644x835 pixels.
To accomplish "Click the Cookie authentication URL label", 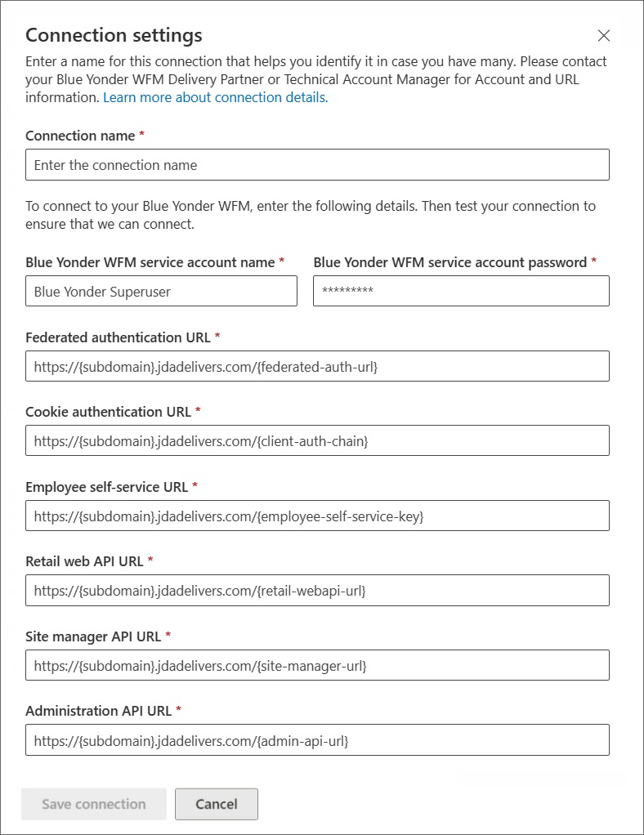I will point(108,412).
